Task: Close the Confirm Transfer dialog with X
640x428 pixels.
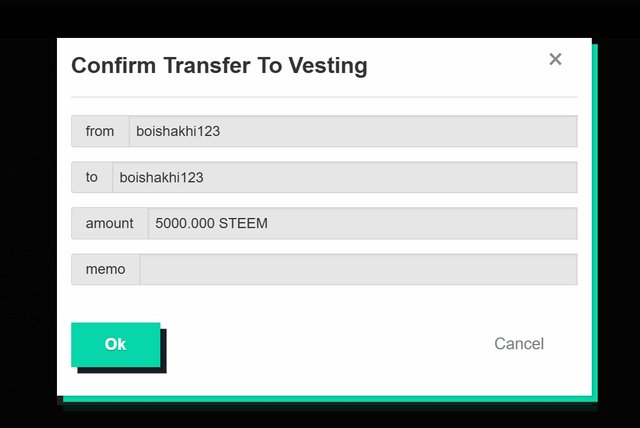Action: [x=555, y=59]
